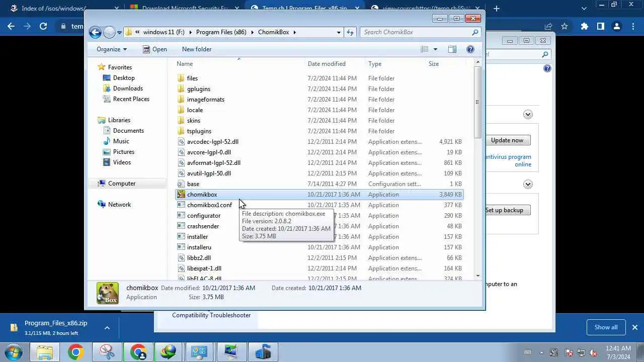Click the change view icon

425,49
